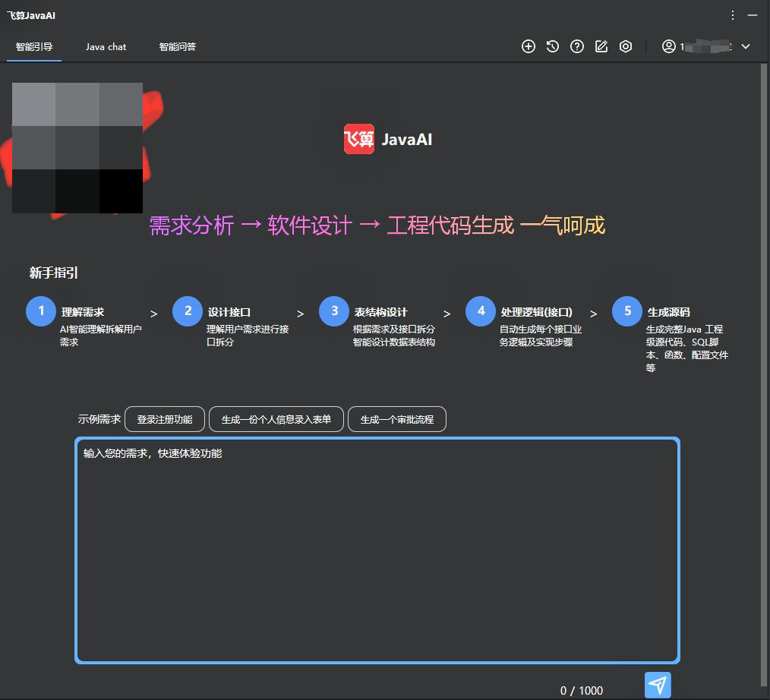Click the plus icon to start new session

coord(529,46)
